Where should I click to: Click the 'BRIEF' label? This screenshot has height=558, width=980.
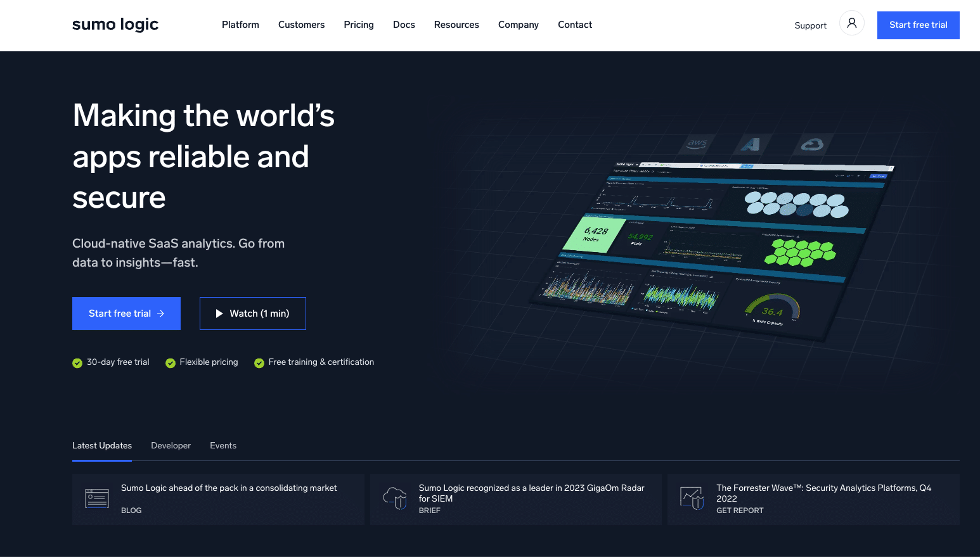click(429, 510)
